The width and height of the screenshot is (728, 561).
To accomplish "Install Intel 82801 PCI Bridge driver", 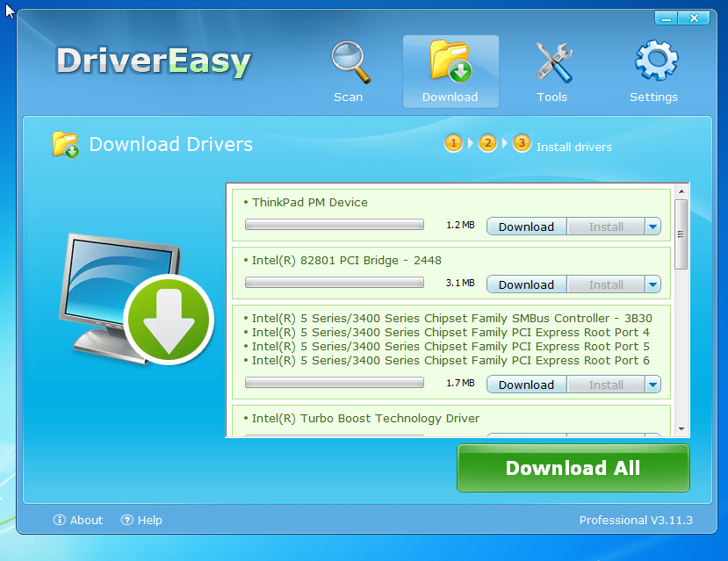I will tap(606, 284).
